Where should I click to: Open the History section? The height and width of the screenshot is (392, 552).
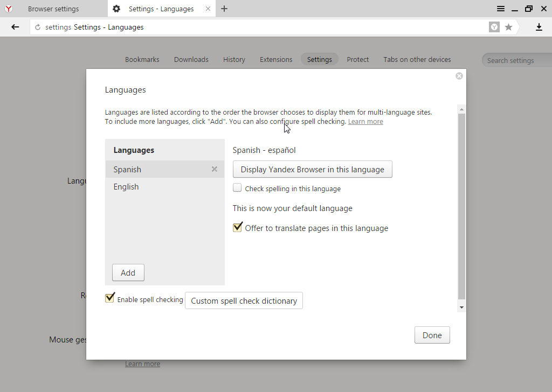coord(234,59)
